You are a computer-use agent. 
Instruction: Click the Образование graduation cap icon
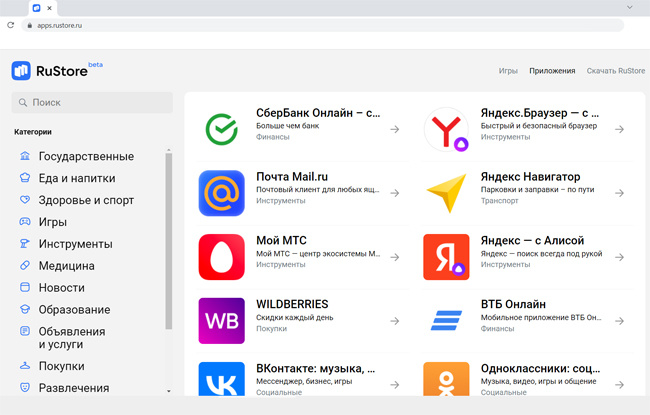[25, 309]
